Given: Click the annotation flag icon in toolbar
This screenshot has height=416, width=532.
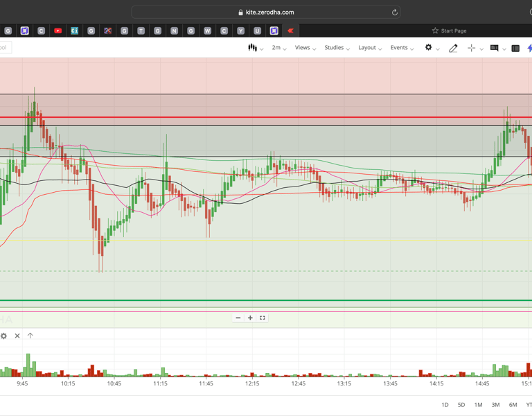Looking at the screenshot, I should (x=495, y=49).
